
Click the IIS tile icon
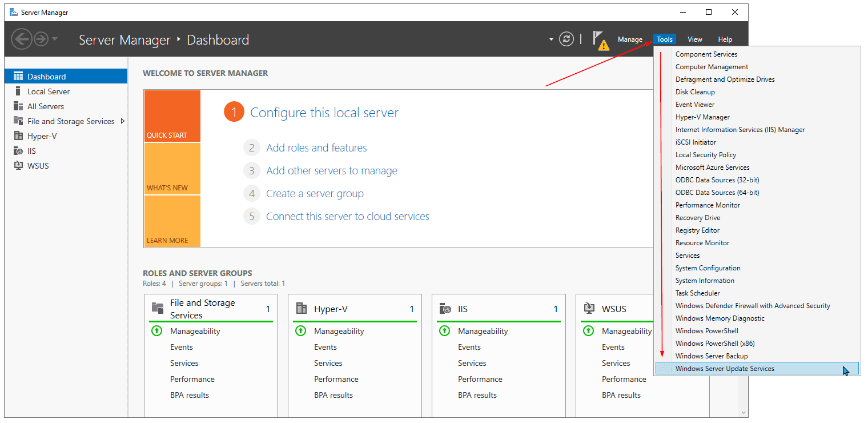pyautogui.click(x=445, y=309)
